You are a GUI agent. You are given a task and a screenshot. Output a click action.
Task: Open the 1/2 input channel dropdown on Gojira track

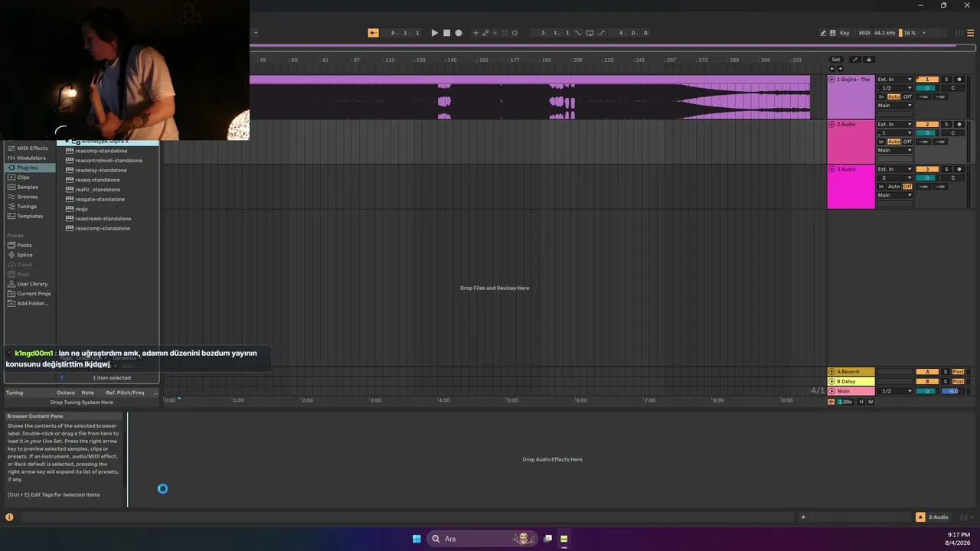point(895,88)
